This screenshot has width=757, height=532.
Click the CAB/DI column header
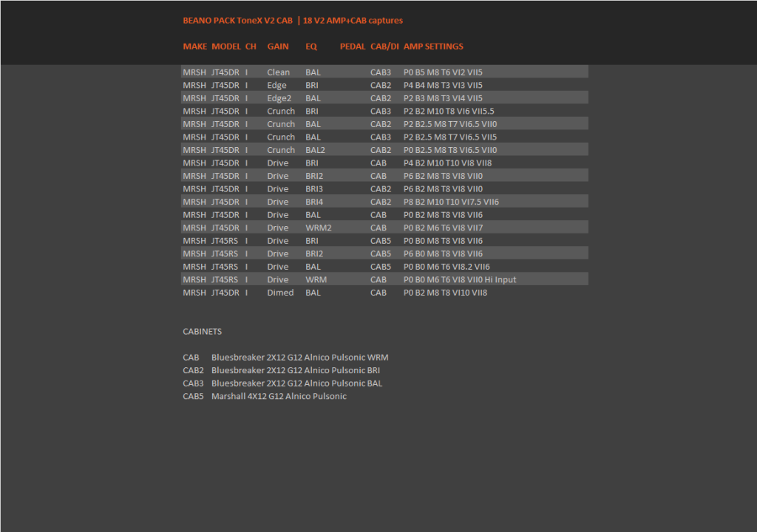384,47
